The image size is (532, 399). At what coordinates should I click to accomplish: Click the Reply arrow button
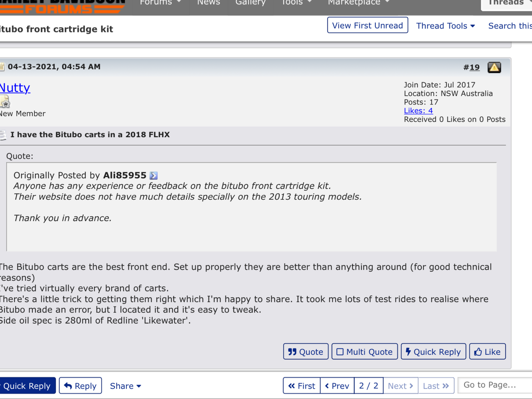(80, 386)
